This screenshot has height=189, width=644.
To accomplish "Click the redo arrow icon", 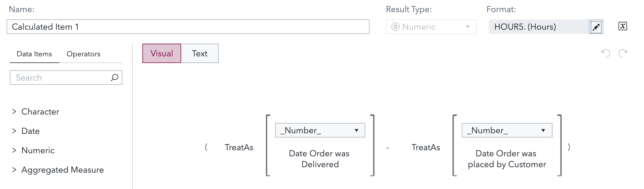I will coord(623,53).
